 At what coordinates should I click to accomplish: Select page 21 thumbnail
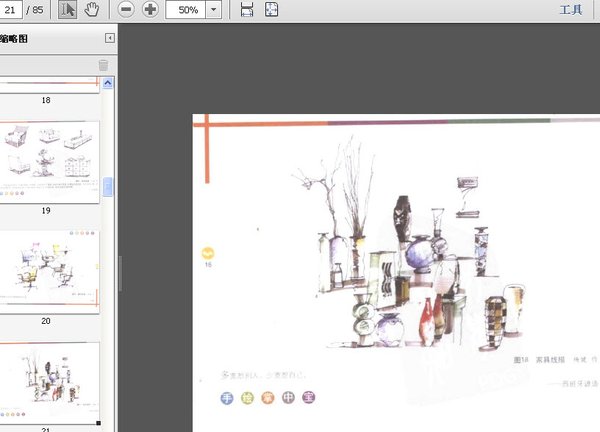[x=50, y=382]
